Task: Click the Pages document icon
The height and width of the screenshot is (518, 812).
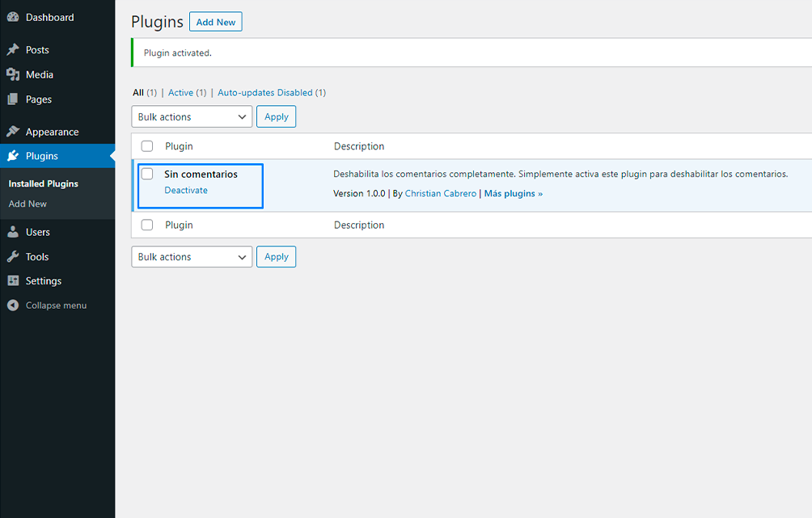Action: pos(13,99)
